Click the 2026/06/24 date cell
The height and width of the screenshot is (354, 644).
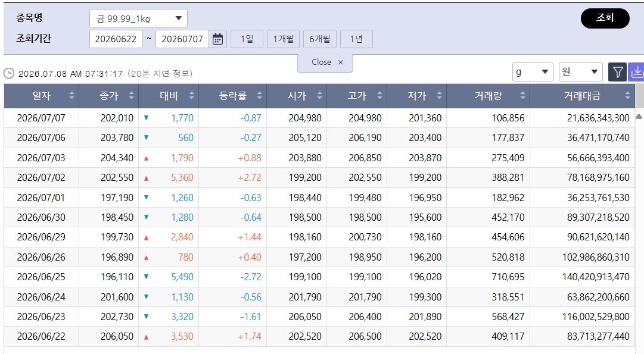pyautogui.click(x=41, y=297)
